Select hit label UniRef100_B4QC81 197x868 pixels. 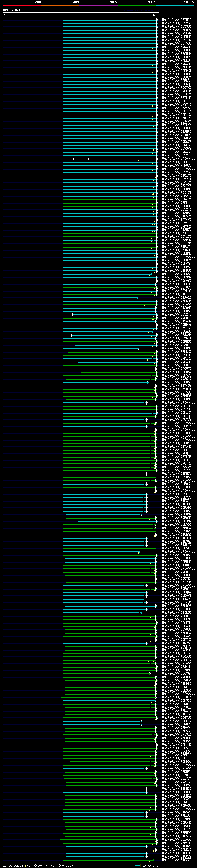pyautogui.click(x=176, y=853)
